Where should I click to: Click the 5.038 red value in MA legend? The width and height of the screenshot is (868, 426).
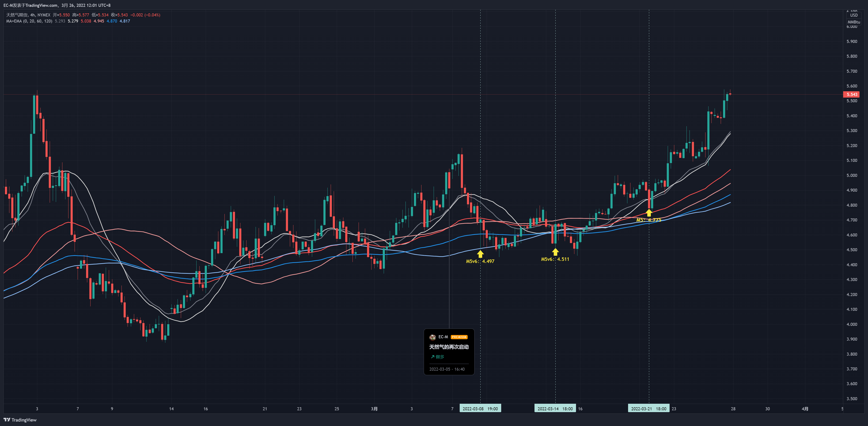[86, 21]
